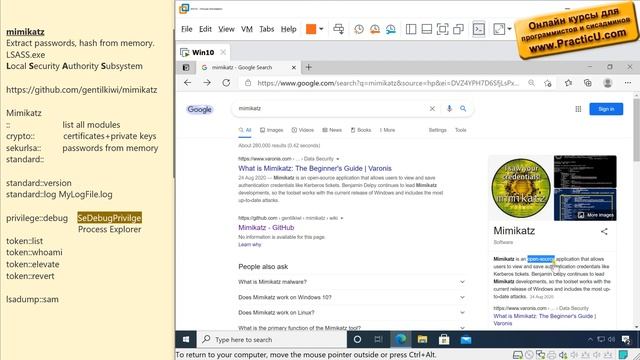Open VMware View menu

pos(226,29)
